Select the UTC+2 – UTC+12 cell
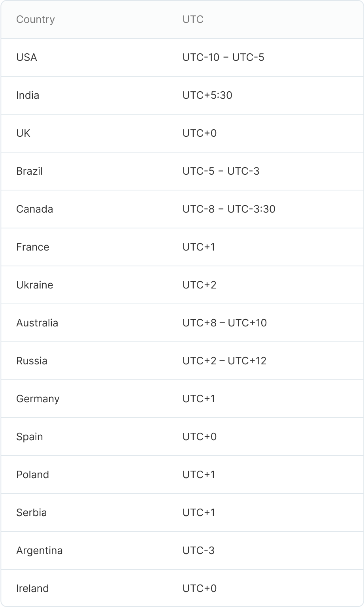This screenshot has width=364, height=607. click(224, 361)
